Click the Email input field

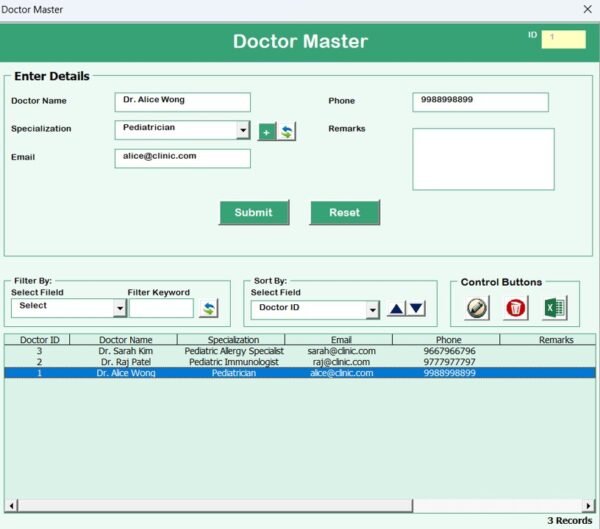tap(183, 158)
